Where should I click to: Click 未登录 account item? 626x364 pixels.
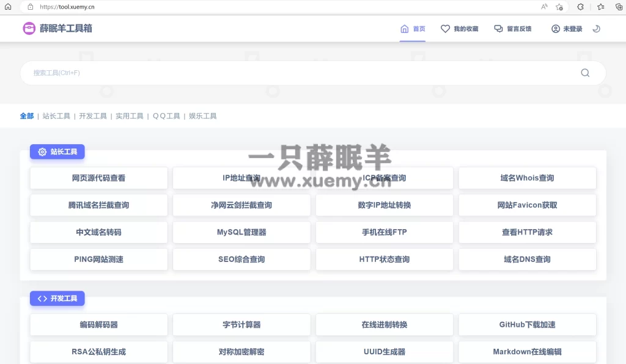point(567,29)
